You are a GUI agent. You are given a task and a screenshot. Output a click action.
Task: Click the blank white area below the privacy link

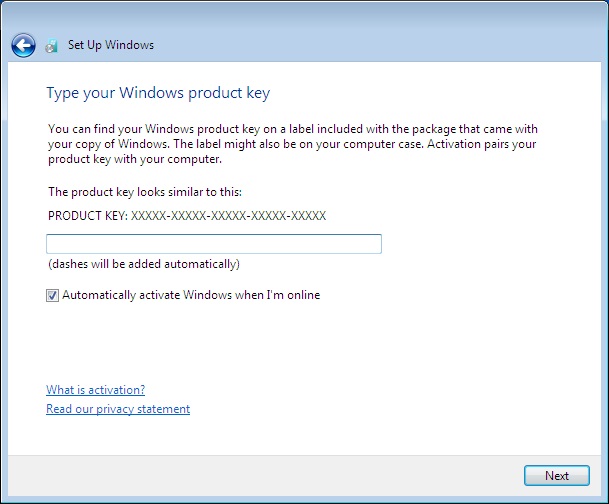(x=300, y=435)
